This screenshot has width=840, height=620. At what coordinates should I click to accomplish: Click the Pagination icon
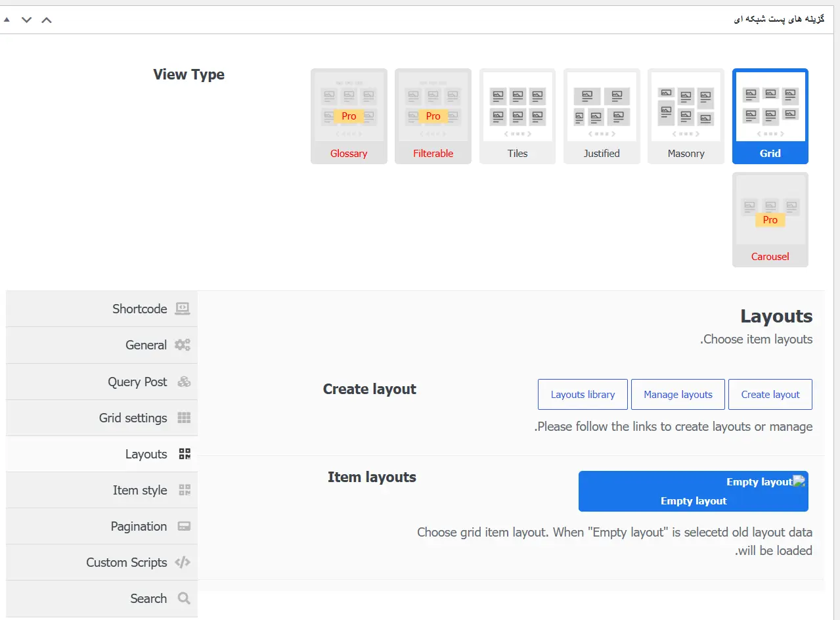coord(185,526)
